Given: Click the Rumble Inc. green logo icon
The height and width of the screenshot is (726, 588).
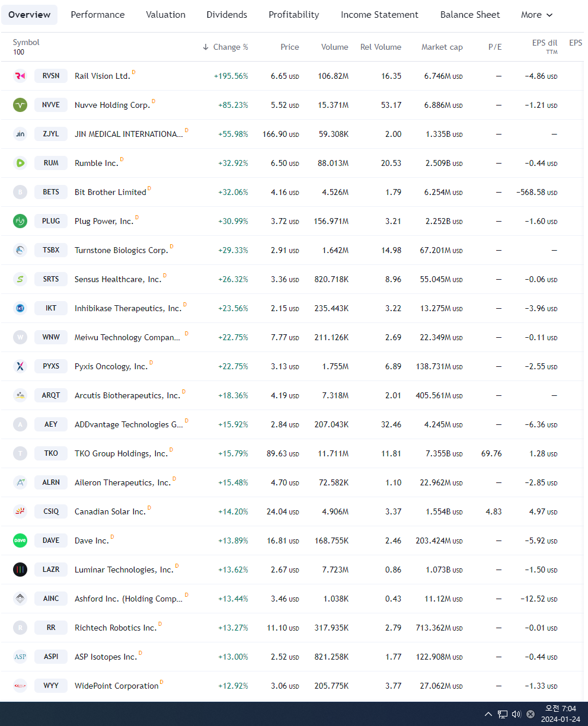Looking at the screenshot, I should click(20, 163).
